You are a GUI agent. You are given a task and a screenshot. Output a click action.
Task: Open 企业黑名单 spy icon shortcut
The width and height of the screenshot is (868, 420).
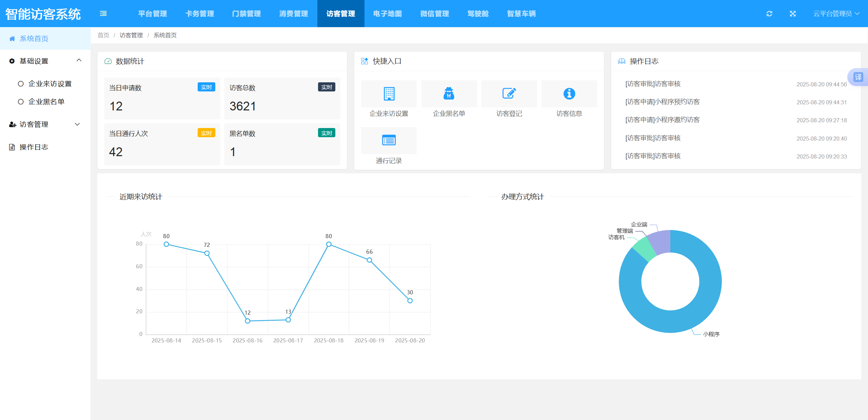coord(449,94)
